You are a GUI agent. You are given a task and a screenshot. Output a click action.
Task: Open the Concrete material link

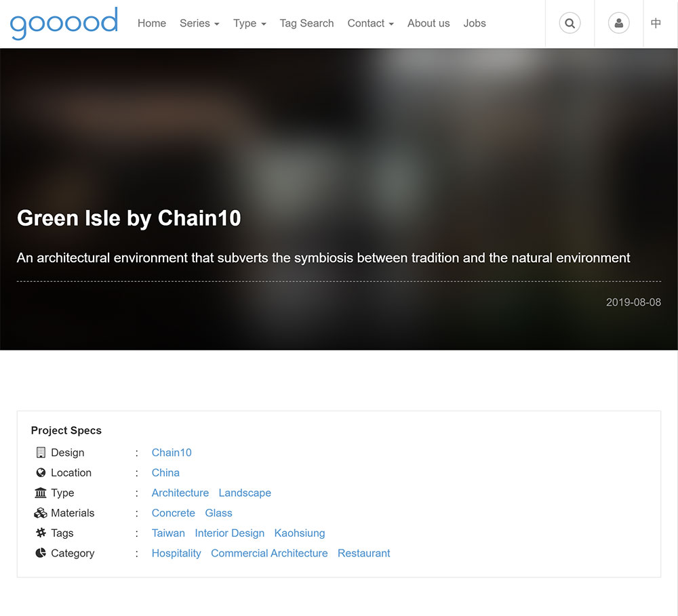click(174, 513)
